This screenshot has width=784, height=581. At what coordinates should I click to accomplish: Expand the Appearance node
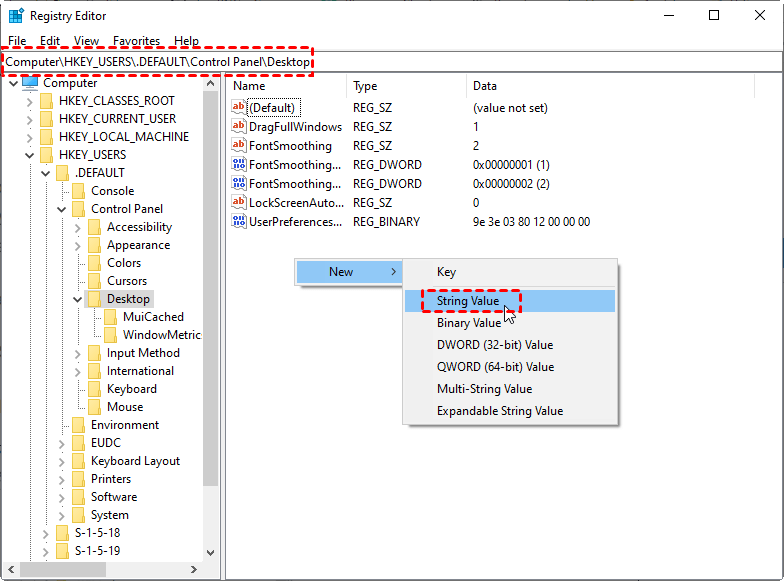(78, 246)
